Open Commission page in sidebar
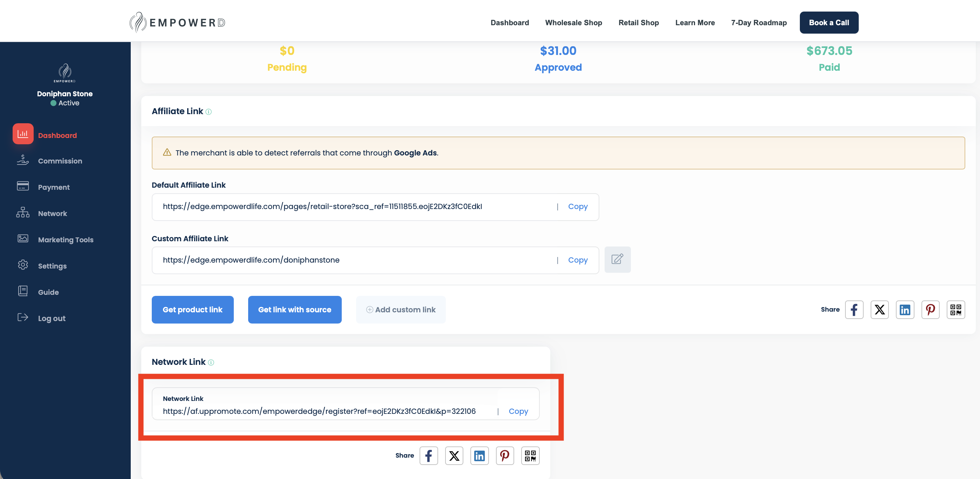980x479 pixels. (60, 161)
